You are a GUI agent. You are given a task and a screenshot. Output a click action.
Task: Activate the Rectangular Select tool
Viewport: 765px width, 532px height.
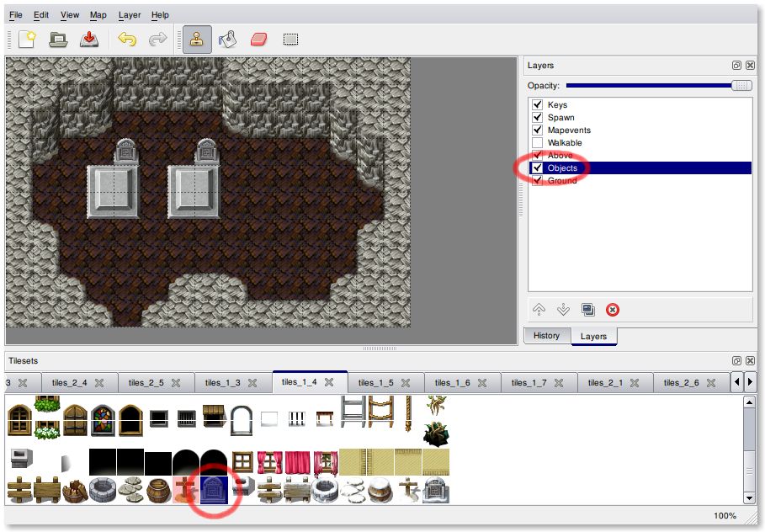[x=290, y=40]
